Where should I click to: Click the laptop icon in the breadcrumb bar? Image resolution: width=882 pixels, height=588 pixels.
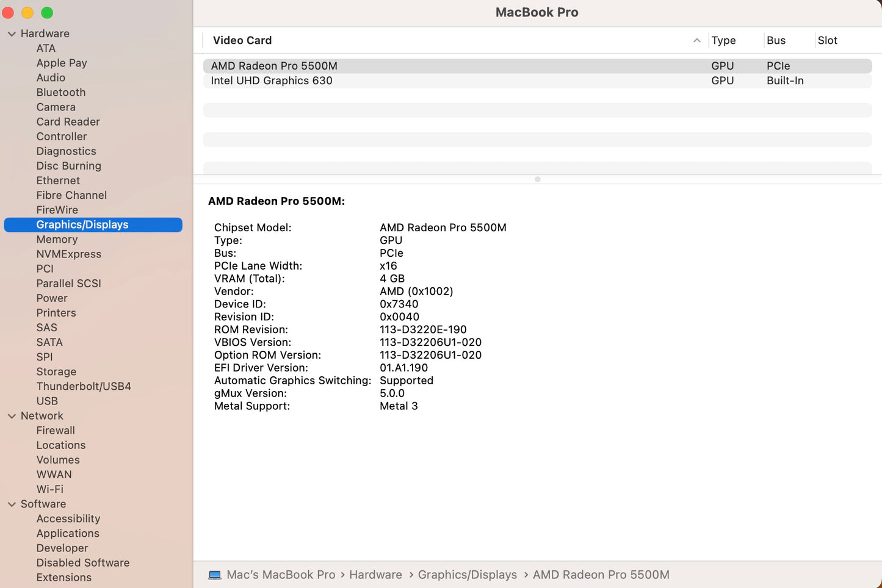point(214,574)
